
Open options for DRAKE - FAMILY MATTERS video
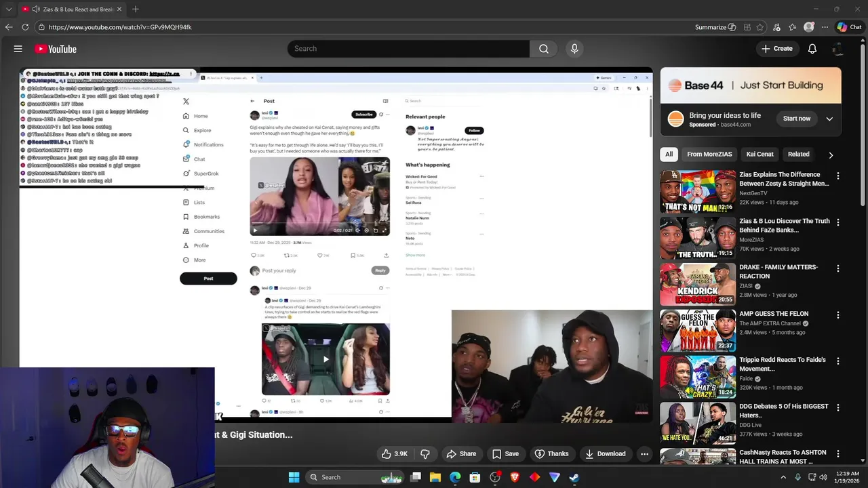pos(837,268)
